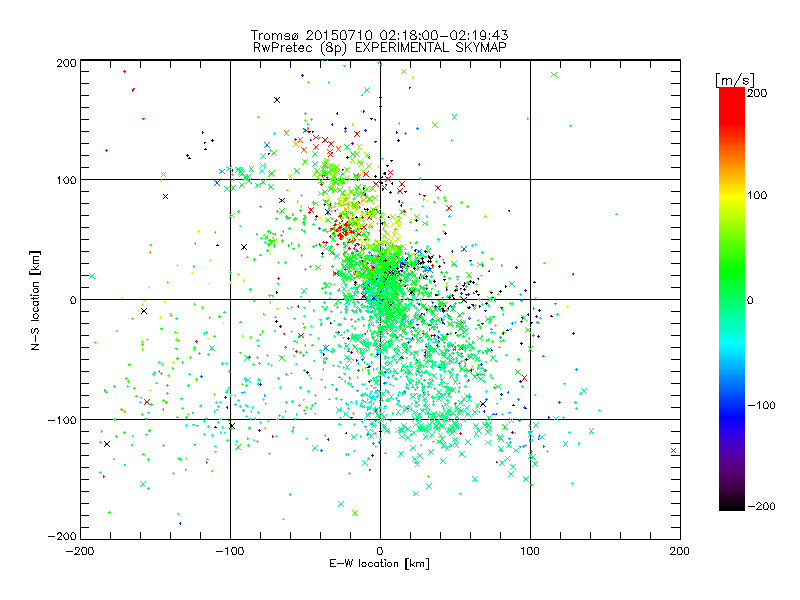Click the x-axis '200' tick label
The image size is (800, 600).
click(680, 551)
